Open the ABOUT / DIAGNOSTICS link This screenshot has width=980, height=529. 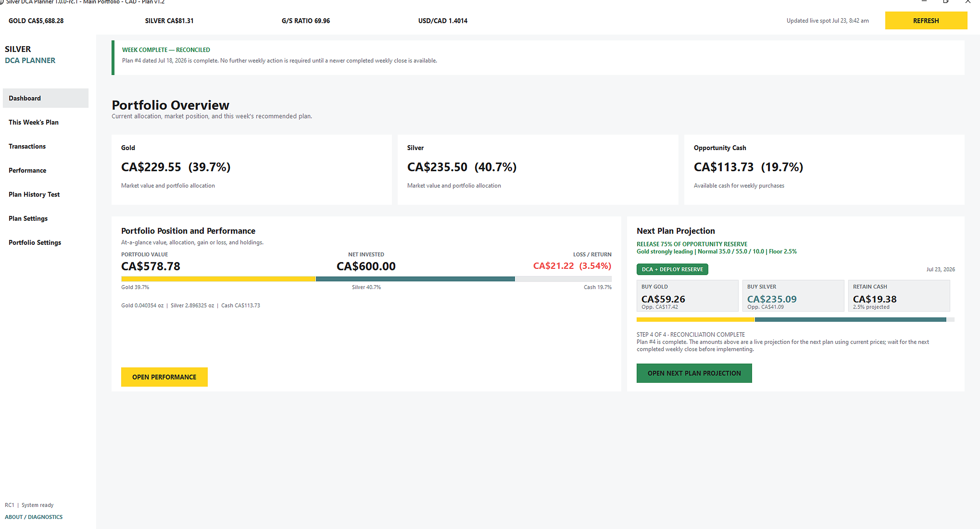click(33, 517)
